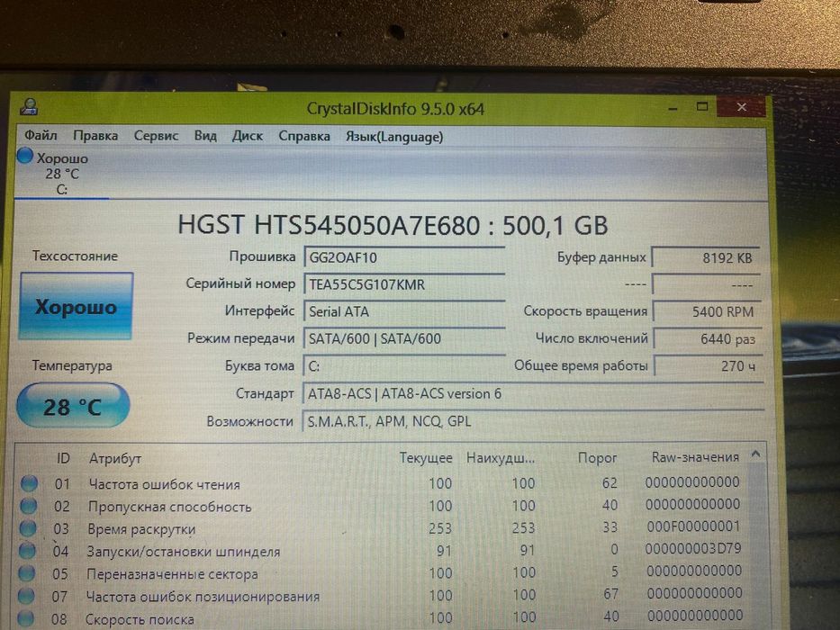The image size is (840, 630).
Task: Select the row Скорость поиска
Action: click(382, 618)
